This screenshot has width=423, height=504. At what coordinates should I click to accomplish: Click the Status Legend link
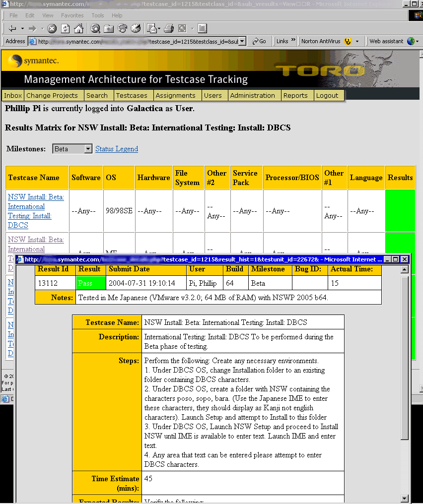[x=117, y=149]
